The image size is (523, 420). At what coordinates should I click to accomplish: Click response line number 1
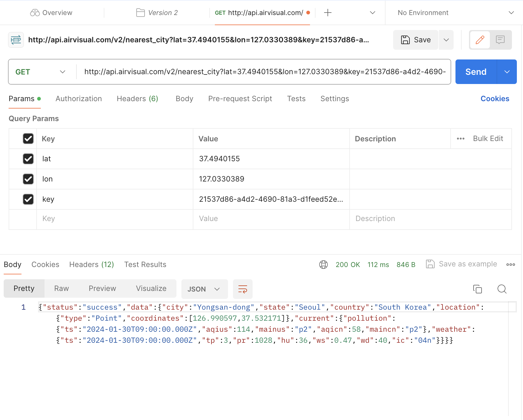click(23, 307)
